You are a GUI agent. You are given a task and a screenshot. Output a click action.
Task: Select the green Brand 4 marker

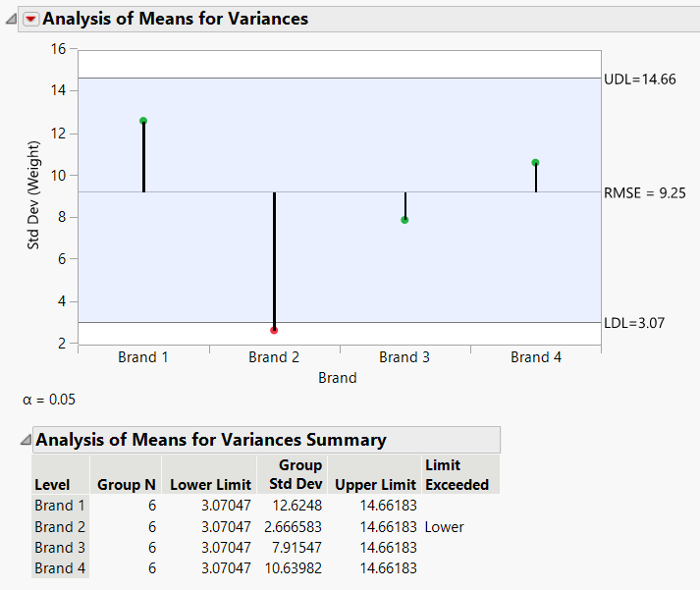[x=535, y=163]
